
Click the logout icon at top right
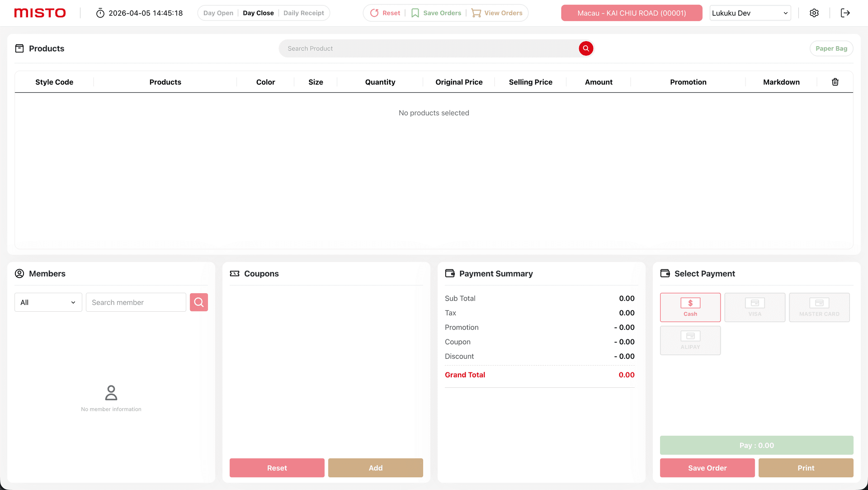click(x=845, y=13)
